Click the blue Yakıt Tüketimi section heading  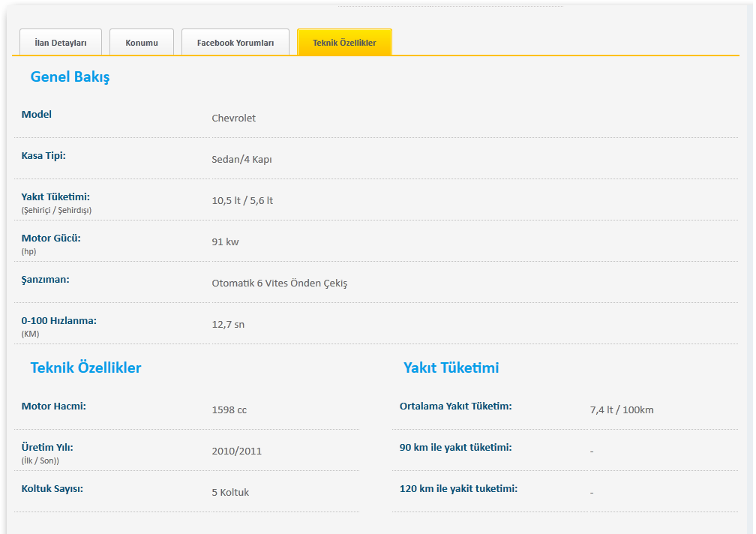pyautogui.click(x=451, y=367)
